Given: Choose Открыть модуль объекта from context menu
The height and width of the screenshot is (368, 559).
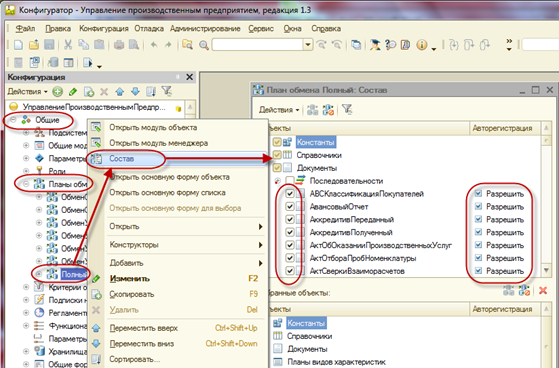Looking at the screenshot, I should [x=178, y=127].
